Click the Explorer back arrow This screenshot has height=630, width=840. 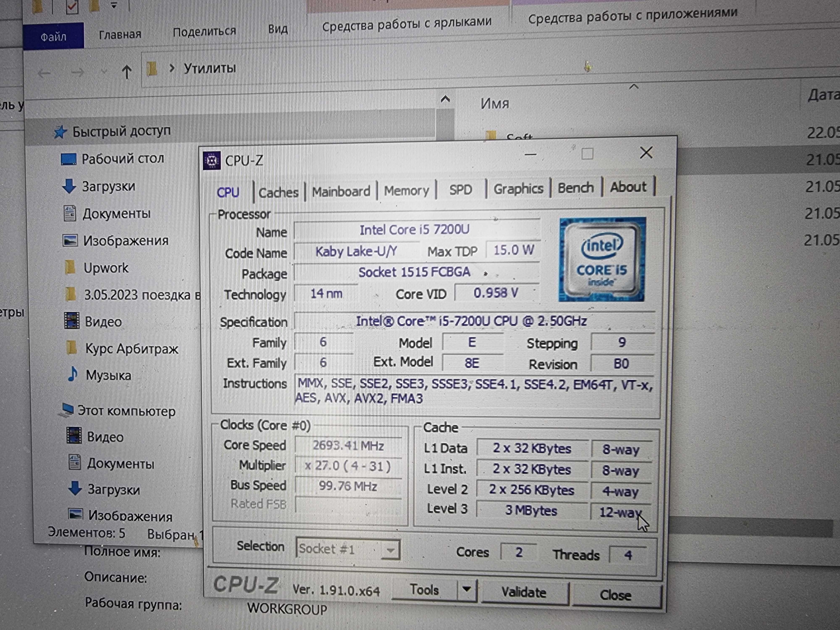tap(44, 73)
